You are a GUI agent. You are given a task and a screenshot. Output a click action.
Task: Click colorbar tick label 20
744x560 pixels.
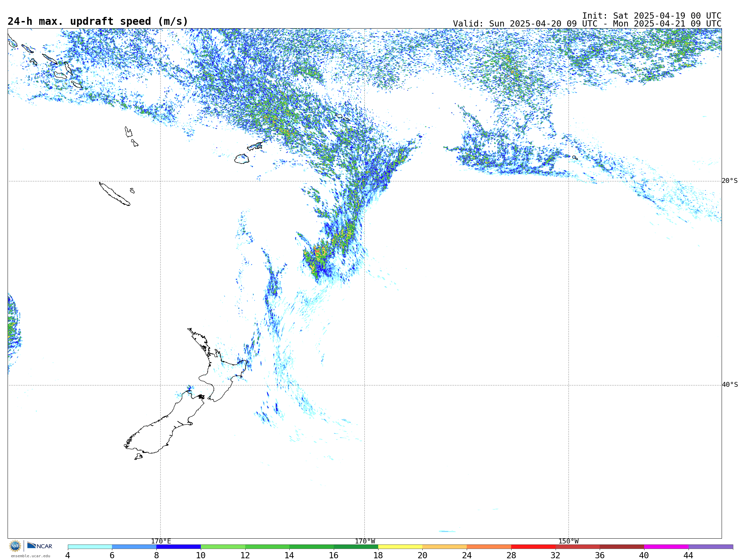click(423, 555)
